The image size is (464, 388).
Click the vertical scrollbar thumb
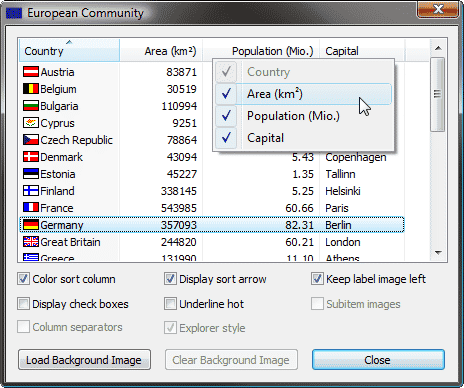click(437, 94)
